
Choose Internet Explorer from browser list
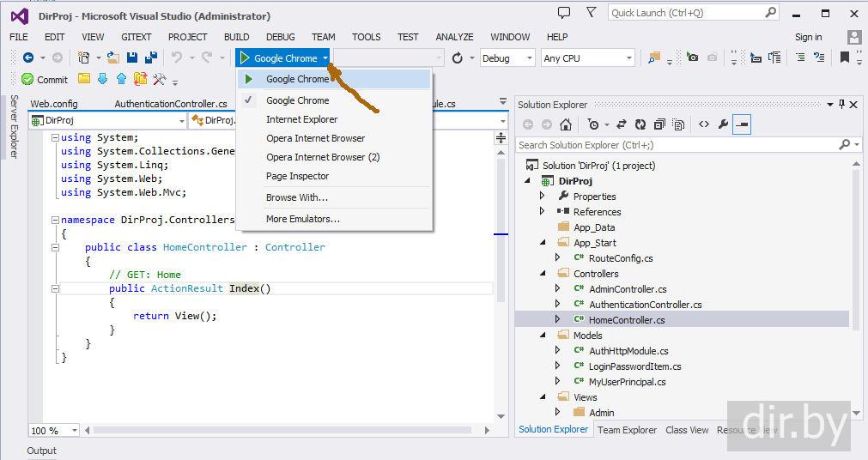coord(301,119)
